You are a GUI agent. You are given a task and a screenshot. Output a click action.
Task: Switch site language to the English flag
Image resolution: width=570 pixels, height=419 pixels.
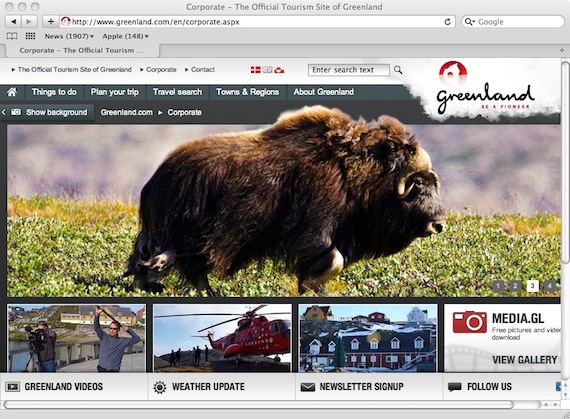point(268,69)
